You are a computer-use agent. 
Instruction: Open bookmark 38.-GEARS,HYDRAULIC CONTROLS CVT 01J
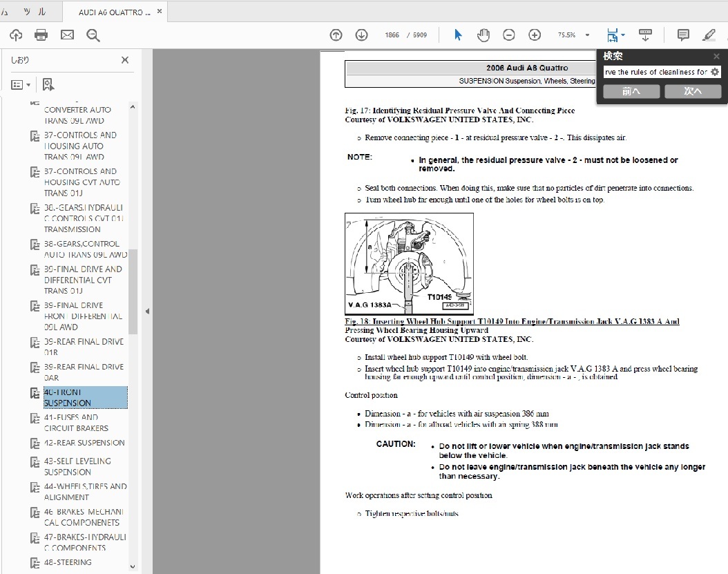84,218
